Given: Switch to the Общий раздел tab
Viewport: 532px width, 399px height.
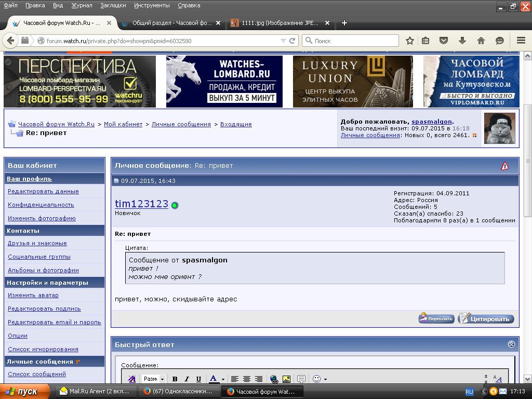Looking at the screenshot, I should point(171,23).
